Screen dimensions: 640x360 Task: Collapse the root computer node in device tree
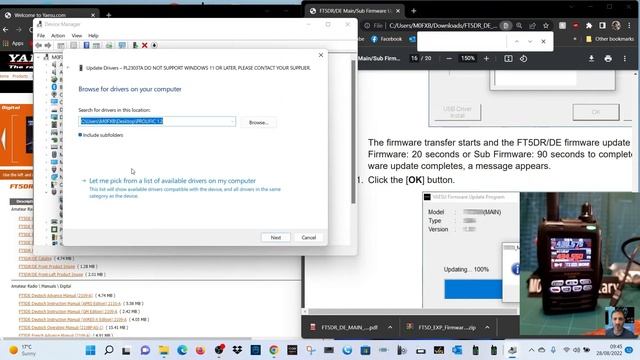click(39, 57)
